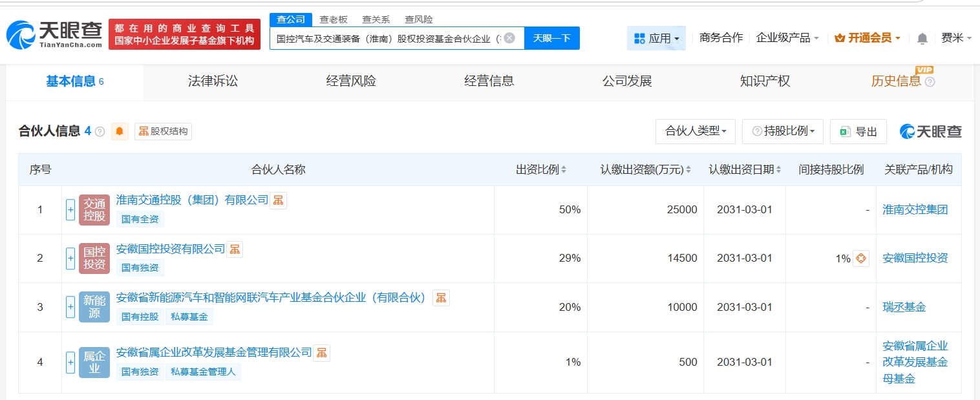This screenshot has height=400, width=980.
Task: Click the 交通控股 logo badge
Action: pos(94,210)
